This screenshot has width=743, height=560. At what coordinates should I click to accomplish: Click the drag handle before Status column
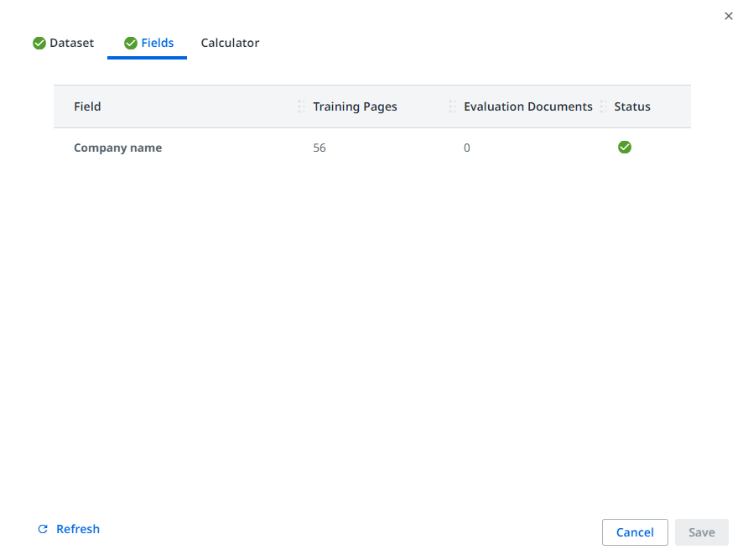(x=603, y=106)
